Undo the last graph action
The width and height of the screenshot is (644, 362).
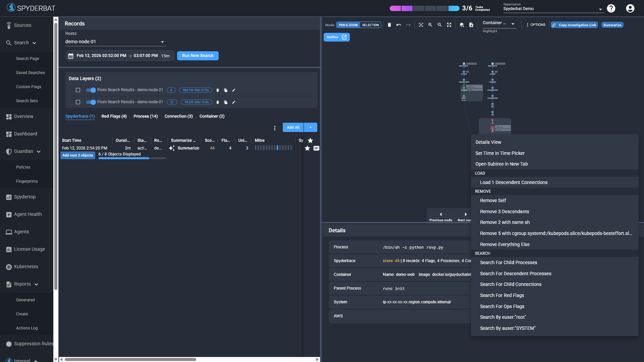tap(399, 25)
